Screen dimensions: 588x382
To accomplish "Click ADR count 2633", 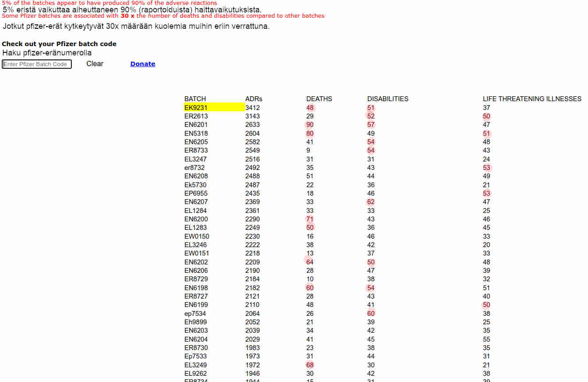I will (x=253, y=125).
